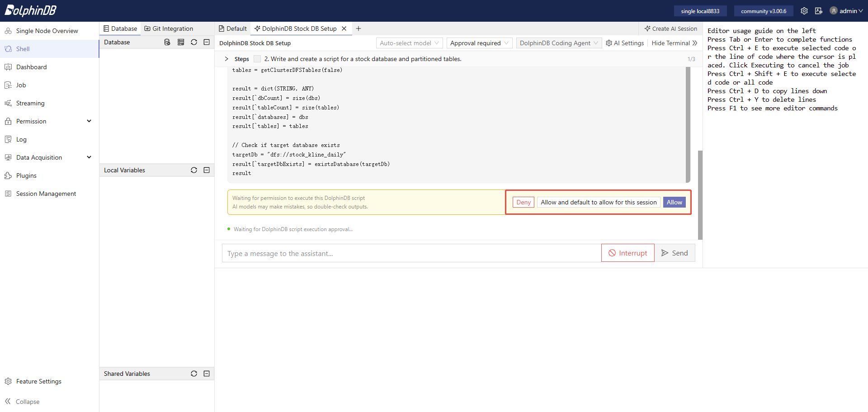Click the Job sidebar icon
868x412 pixels.
(x=8, y=85)
